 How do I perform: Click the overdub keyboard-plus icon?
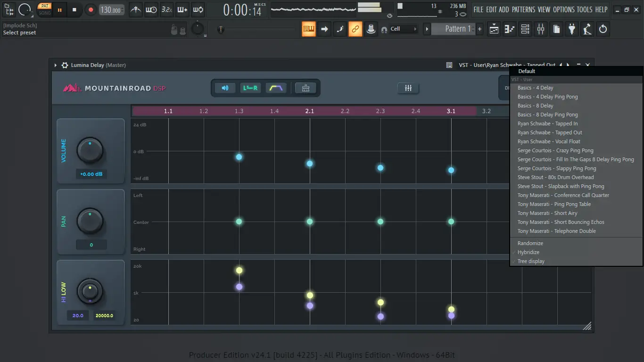pos(182,9)
